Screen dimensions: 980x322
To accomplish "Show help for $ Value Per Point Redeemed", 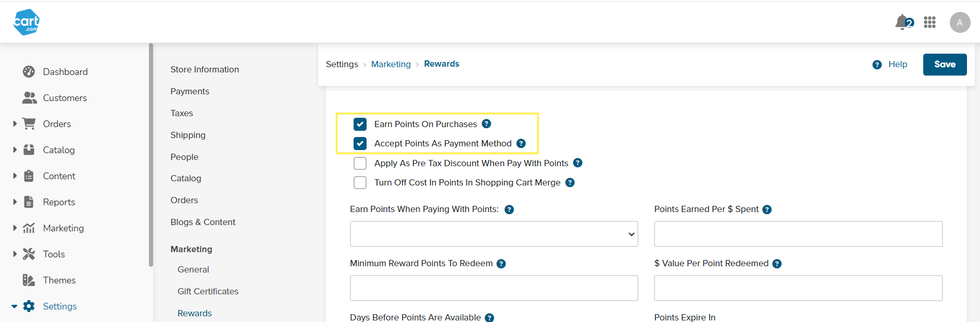I will click(777, 264).
